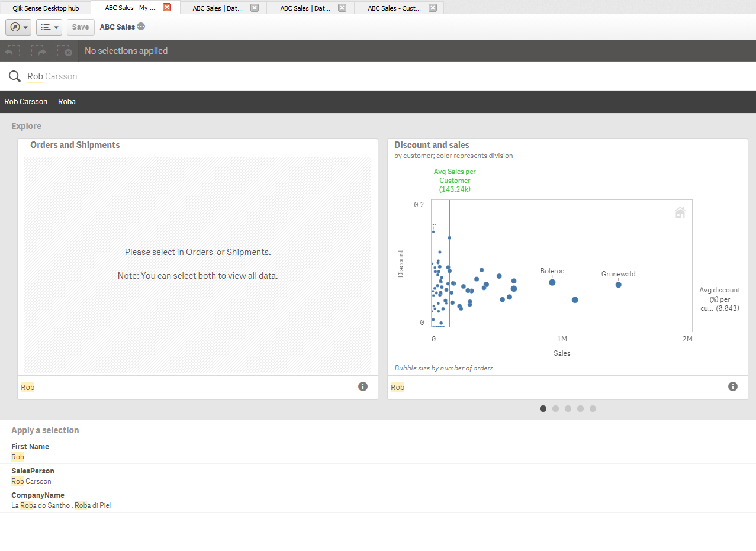
Task: Apply SalesPerson Rob Carsson selection
Action: coord(31,481)
